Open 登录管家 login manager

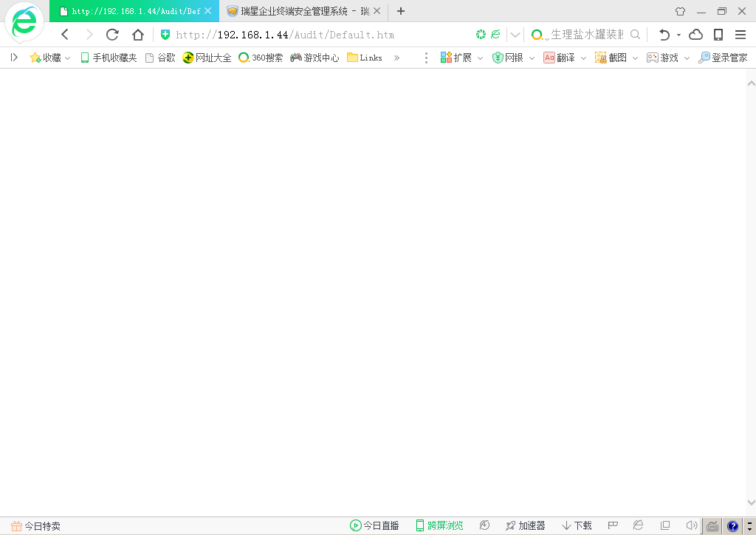724,58
